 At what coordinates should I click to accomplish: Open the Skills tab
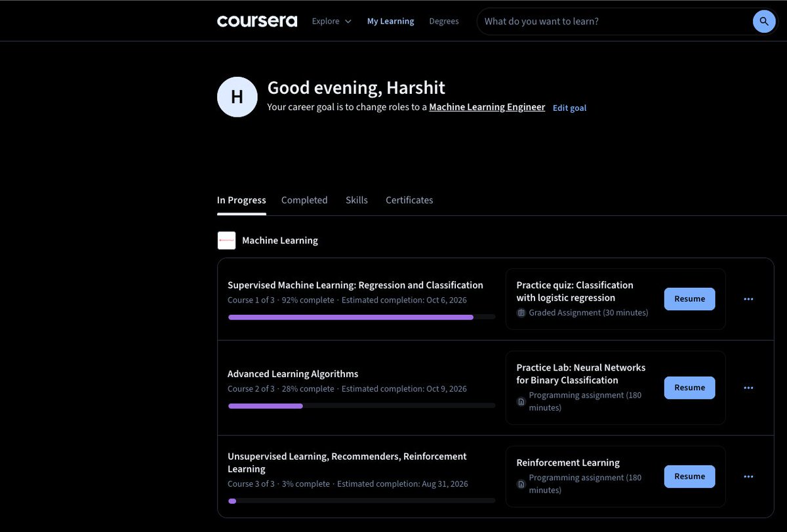357,200
